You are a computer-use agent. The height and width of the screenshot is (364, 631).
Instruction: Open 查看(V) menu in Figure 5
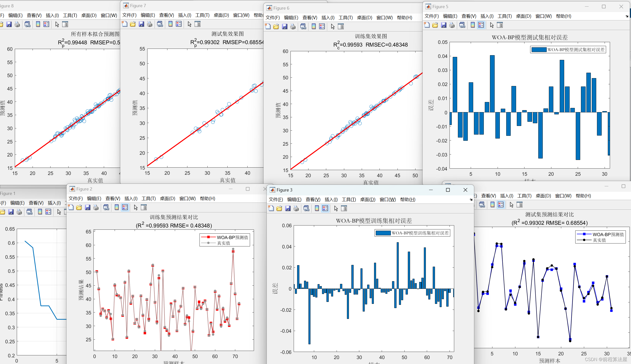click(469, 16)
